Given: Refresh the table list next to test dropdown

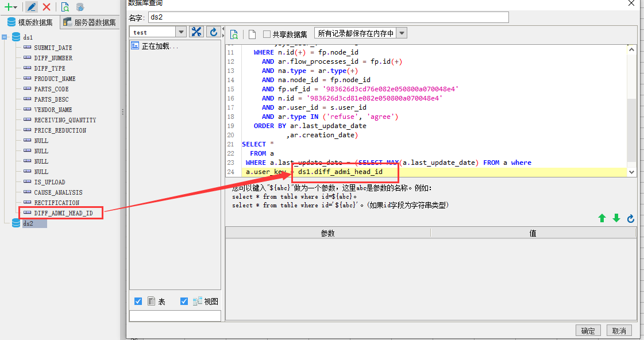Looking at the screenshot, I should [214, 32].
